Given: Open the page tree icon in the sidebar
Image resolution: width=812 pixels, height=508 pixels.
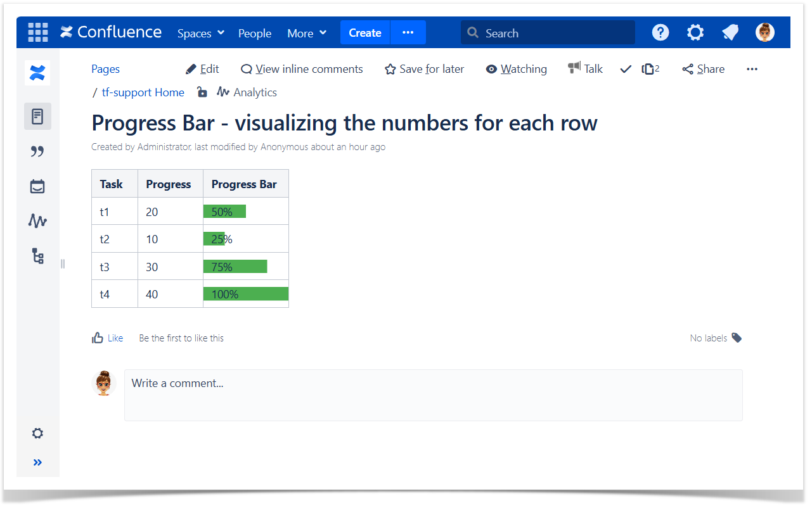Looking at the screenshot, I should coord(37,256).
